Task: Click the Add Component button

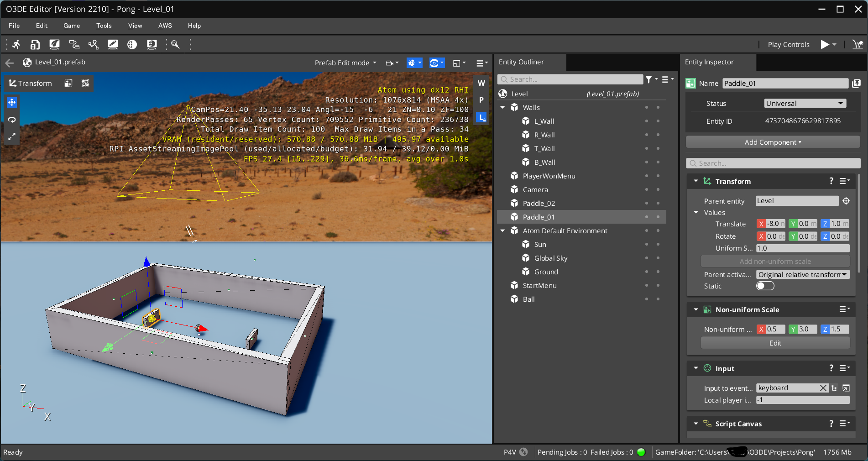Action: pos(773,142)
